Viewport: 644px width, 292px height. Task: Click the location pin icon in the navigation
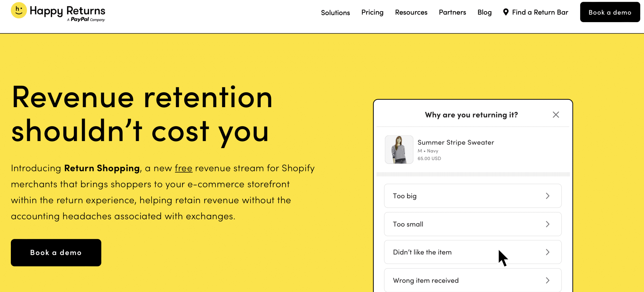click(506, 12)
